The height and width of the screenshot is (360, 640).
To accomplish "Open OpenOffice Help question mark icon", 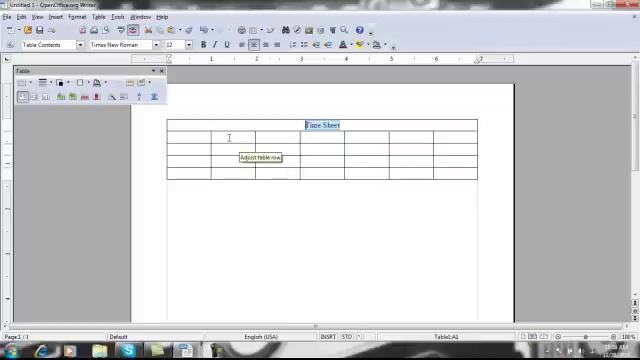I will (x=360, y=30).
